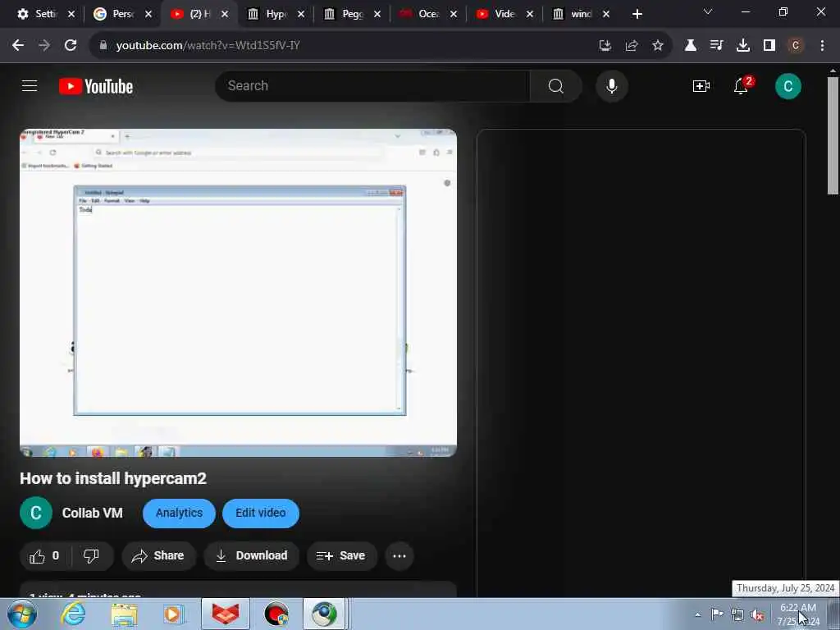This screenshot has height=630, width=840.
Task: Open Windows Media Player taskbar icon
Action: tap(174, 614)
